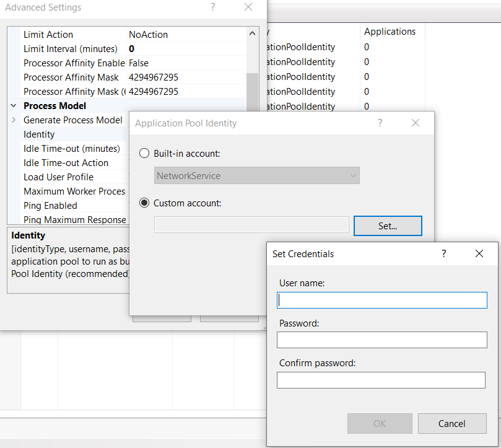Click the Applications column header
The image size is (501, 448).
pos(390,32)
